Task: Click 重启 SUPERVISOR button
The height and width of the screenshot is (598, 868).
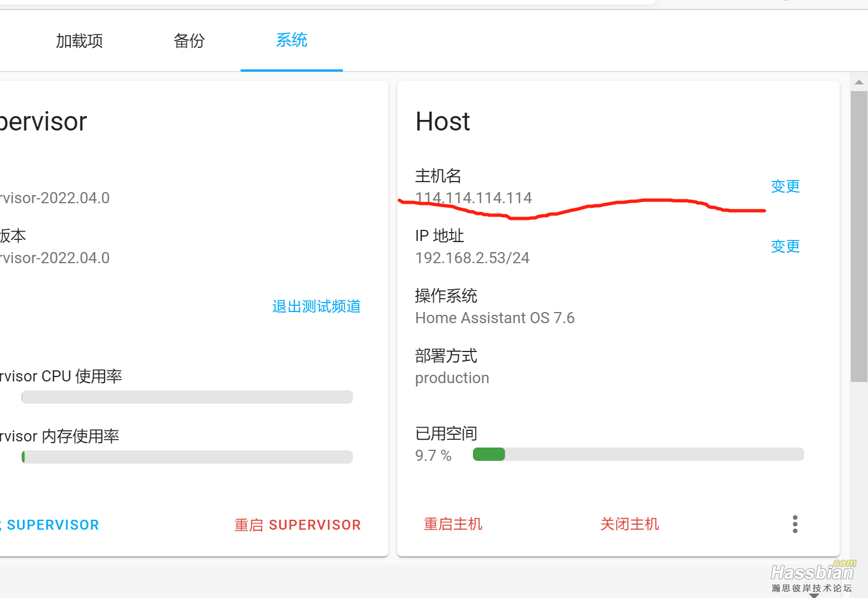Action: coord(298,525)
